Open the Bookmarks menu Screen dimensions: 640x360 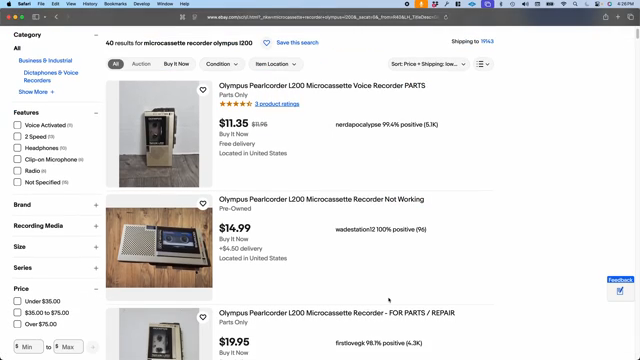click(x=115, y=4)
